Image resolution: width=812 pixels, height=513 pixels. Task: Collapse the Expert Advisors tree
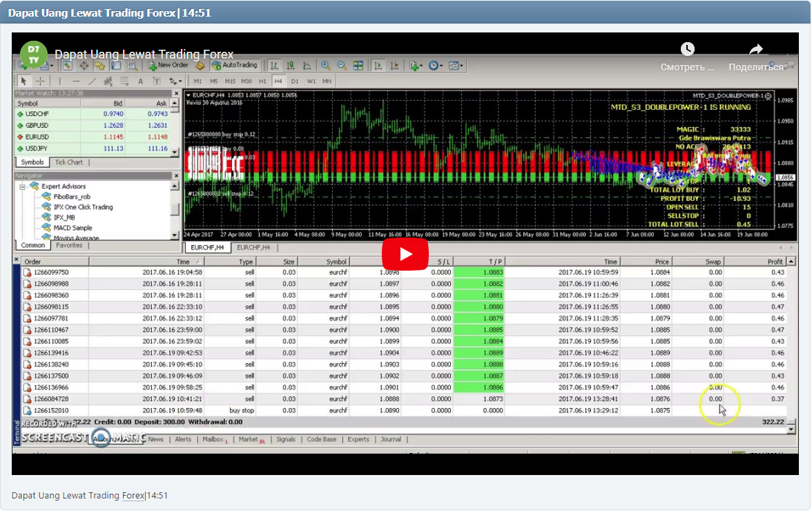click(22, 186)
